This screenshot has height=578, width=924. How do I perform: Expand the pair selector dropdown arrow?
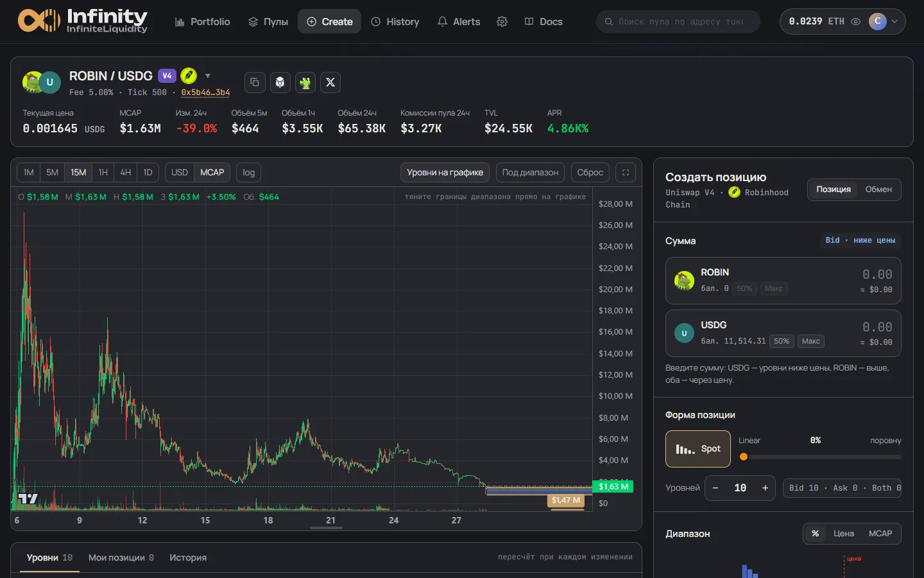[x=207, y=76]
